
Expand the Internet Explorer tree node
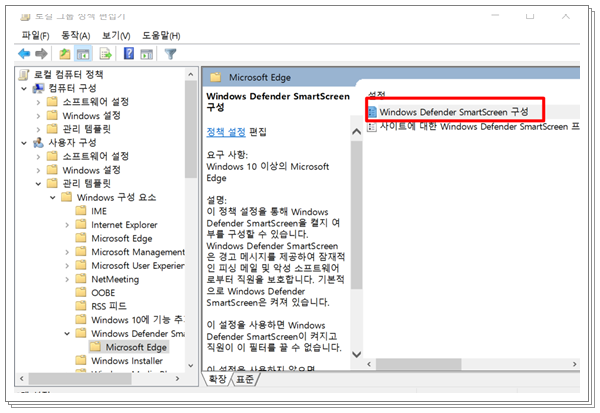click(x=67, y=225)
